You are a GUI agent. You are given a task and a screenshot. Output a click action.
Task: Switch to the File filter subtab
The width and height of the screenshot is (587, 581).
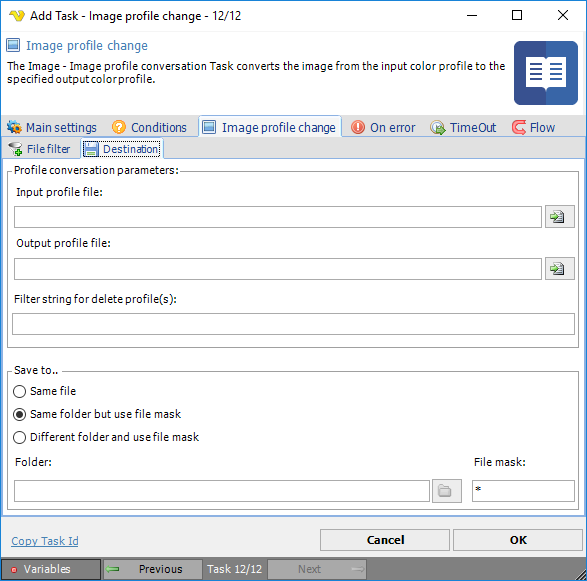(39, 149)
